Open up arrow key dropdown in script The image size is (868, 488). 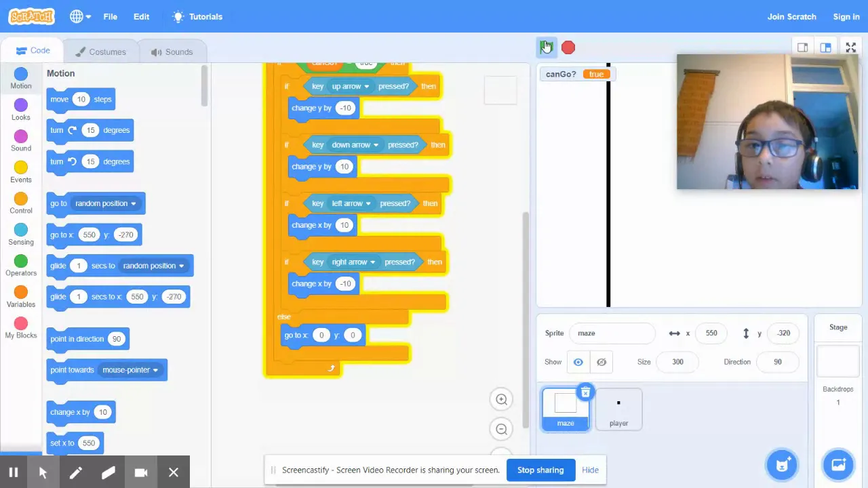point(351,86)
